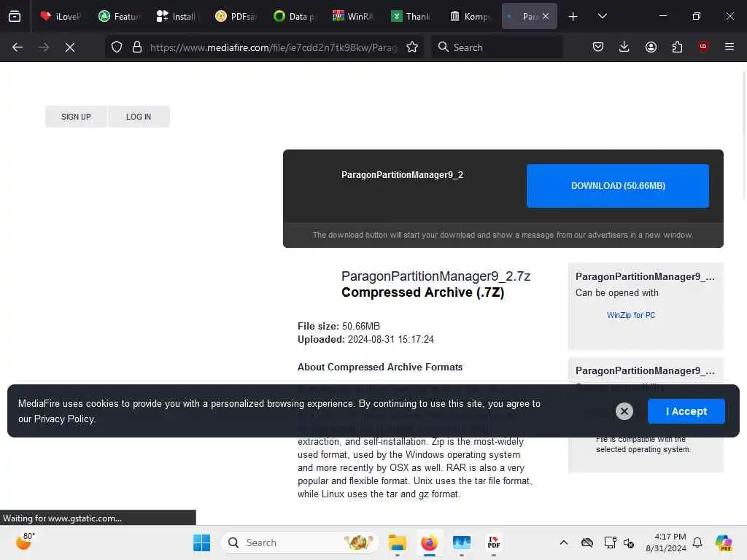View site security padlock info
This screenshot has width=747, height=560.
137,47
